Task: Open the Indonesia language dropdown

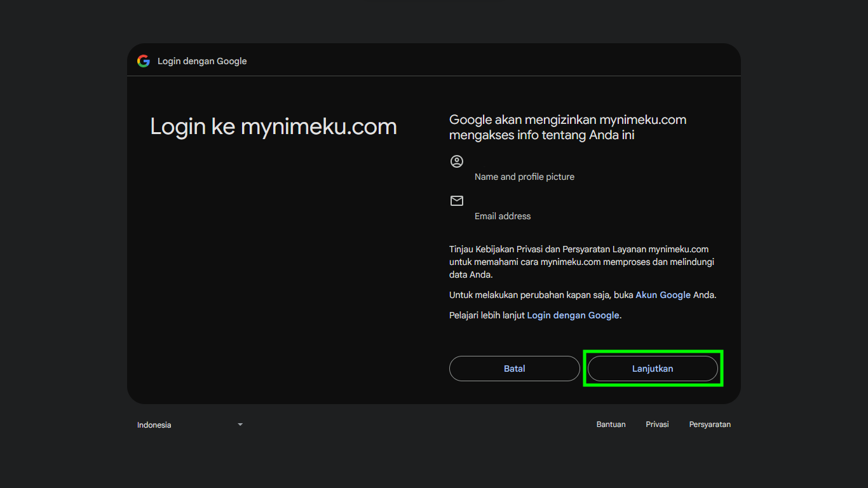Action: [190, 424]
